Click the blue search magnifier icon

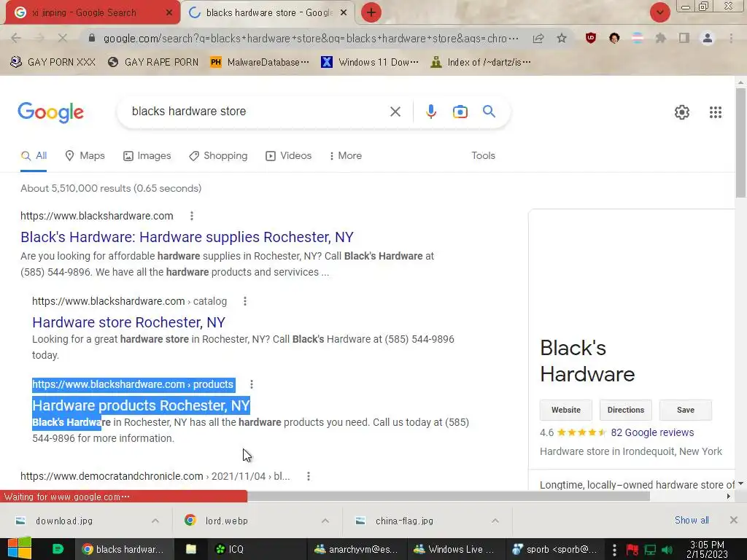point(489,112)
